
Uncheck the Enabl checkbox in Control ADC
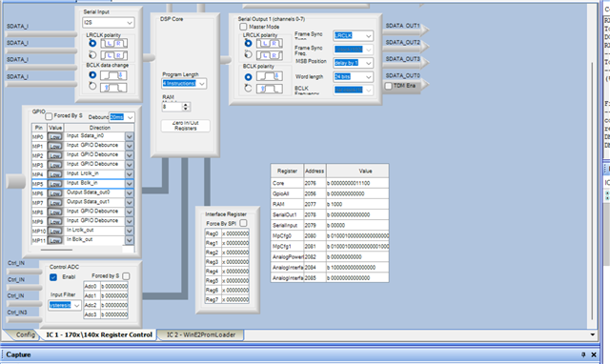coord(53,277)
